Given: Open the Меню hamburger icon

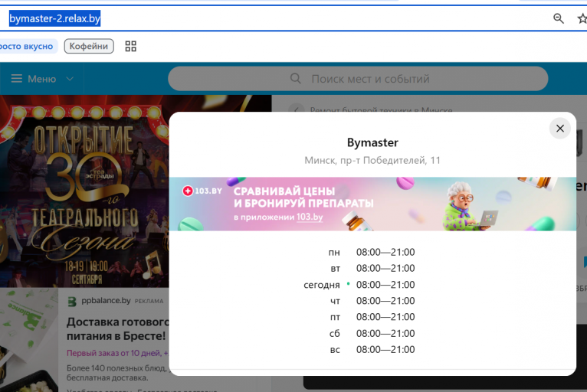Looking at the screenshot, I should click(x=16, y=79).
